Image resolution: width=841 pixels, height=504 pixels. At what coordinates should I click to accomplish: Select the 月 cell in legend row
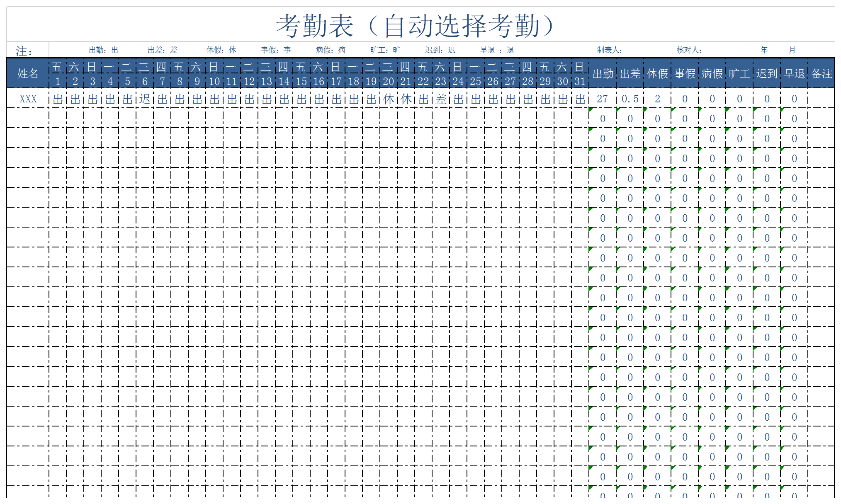pyautogui.click(x=792, y=50)
